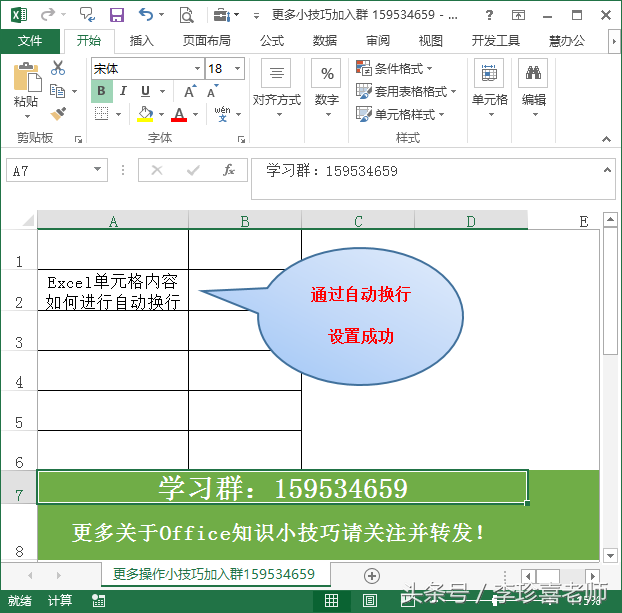Expand the formula bar with its chevron
The height and width of the screenshot is (613, 622).
pyautogui.click(x=607, y=170)
